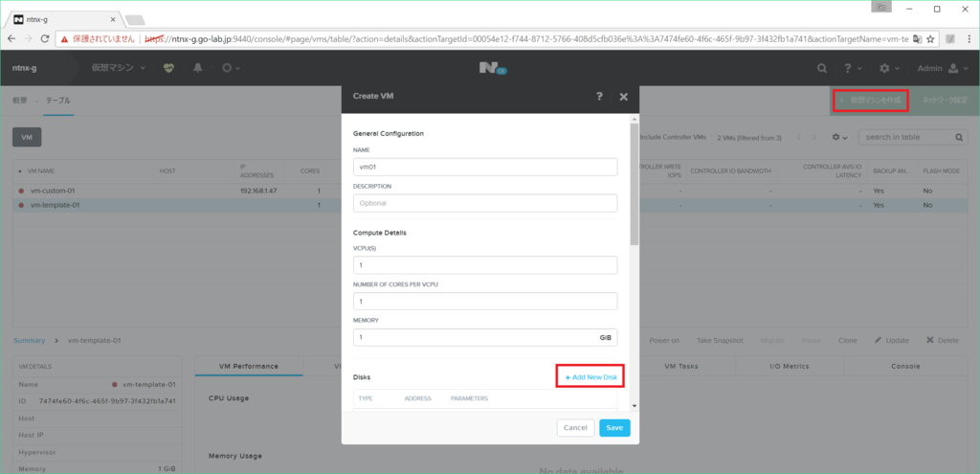Viewport: 980px width, 474px height.
Task: Click the ntnx-g cluster name in header
Action: click(24, 68)
